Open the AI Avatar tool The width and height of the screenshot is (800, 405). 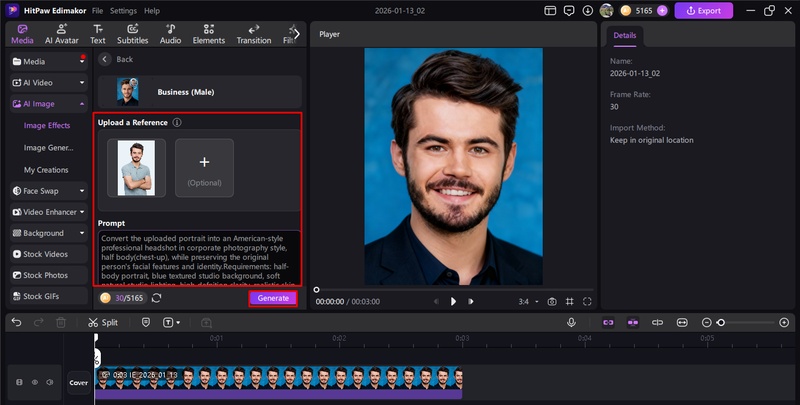pos(62,34)
